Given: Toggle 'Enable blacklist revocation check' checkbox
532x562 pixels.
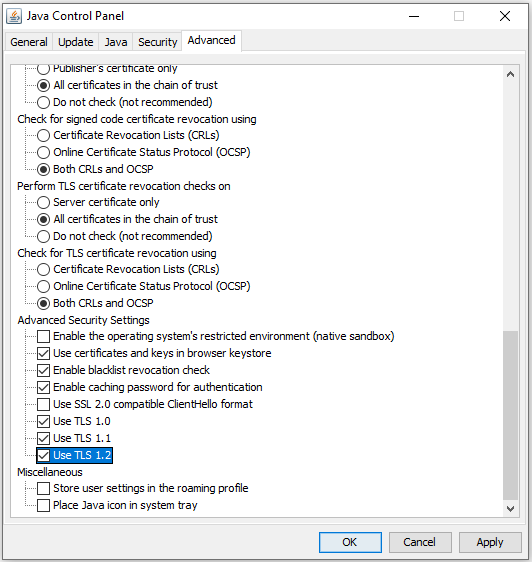Looking at the screenshot, I should [43, 370].
